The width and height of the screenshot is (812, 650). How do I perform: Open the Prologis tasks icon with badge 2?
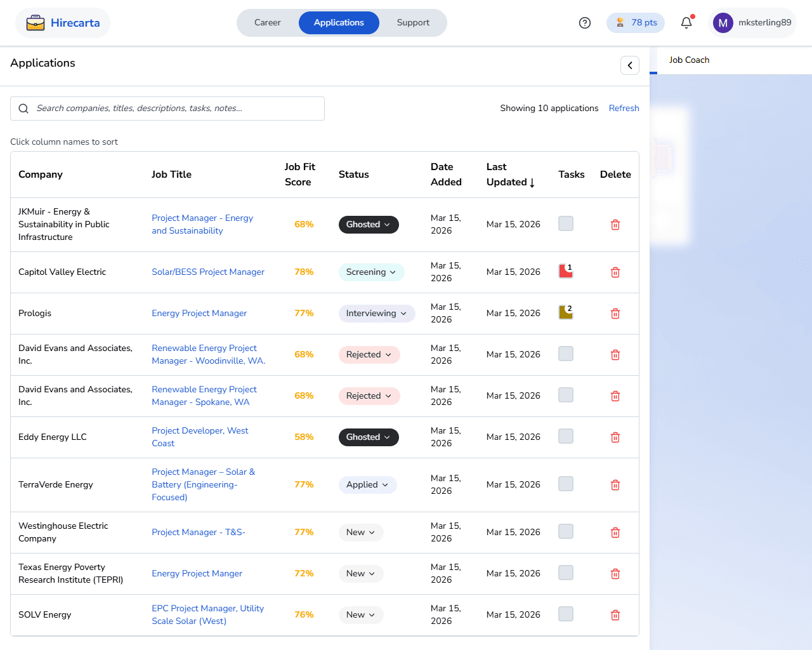[x=565, y=312]
